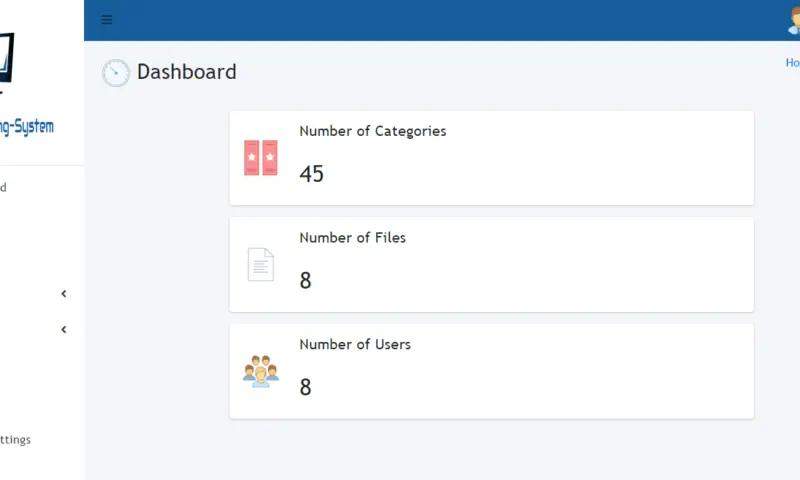
Task: Expand the lower sidebar chevron submenu
Action: (x=64, y=330)
